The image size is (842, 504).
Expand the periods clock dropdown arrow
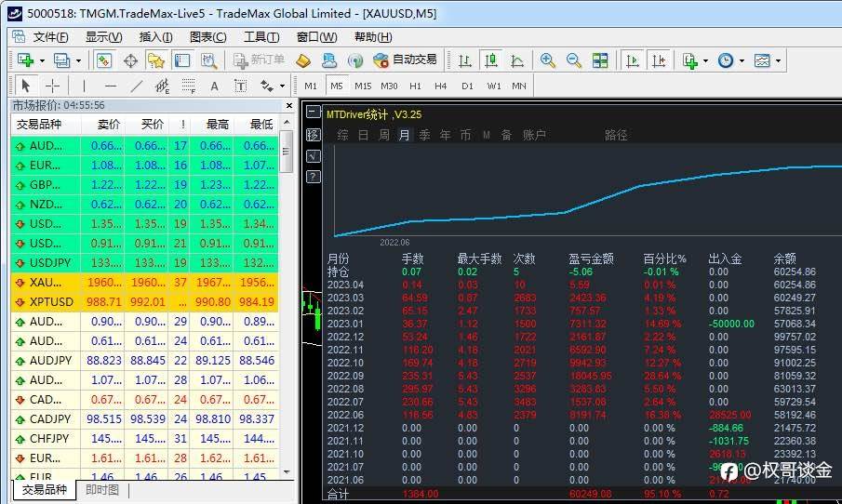[742, 60]
